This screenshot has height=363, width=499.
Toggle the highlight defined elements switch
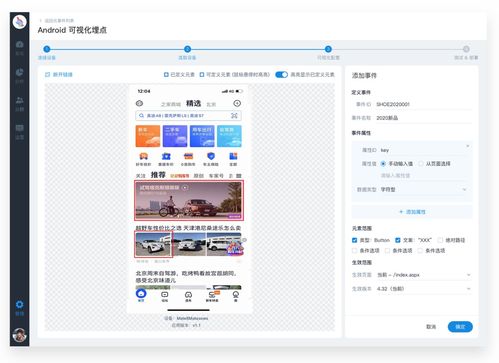click(282, 75)
